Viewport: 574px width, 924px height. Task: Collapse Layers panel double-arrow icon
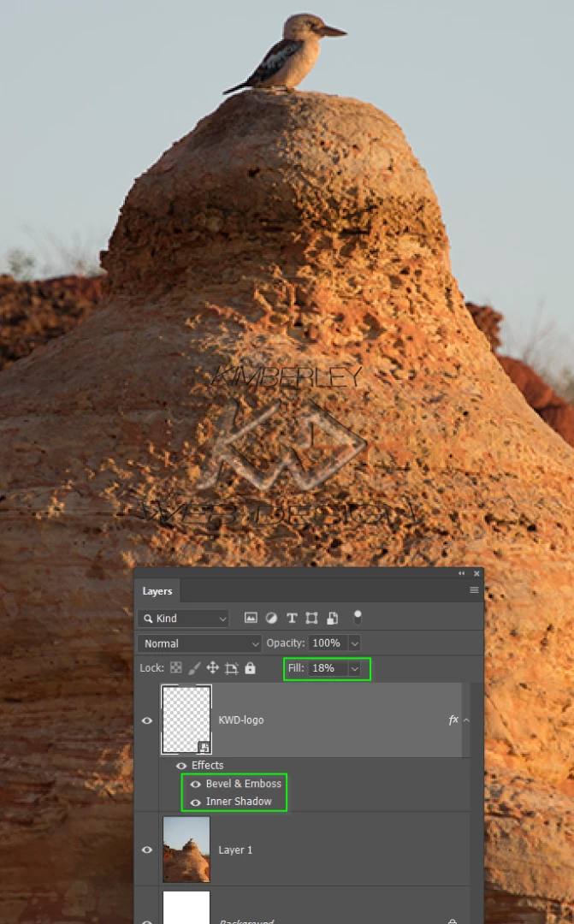(x=461, y=573)
